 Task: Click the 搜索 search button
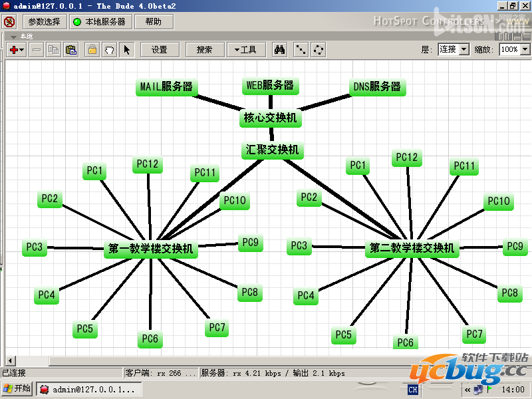coord(204,49)
